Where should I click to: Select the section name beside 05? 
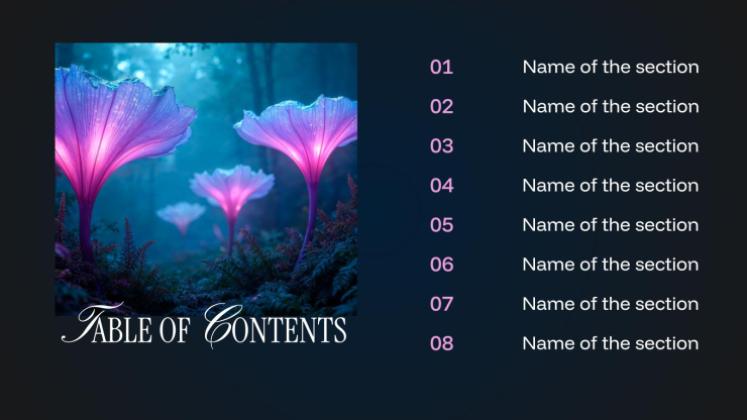tap(611, 225)
